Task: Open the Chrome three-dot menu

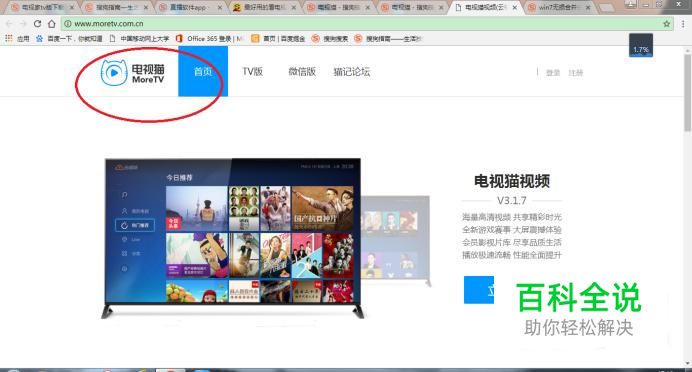Action: tap(683, 24)
